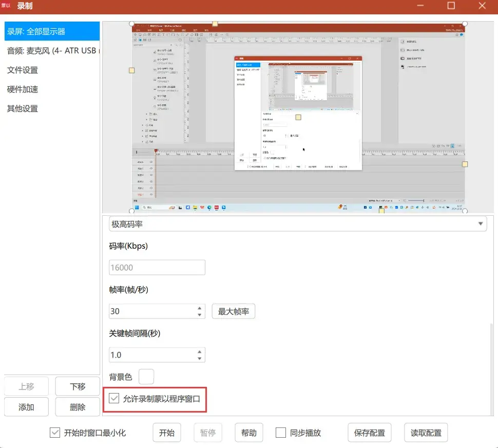Decrease 关键帧间隔 with the down arrow
Screen dimensions: 498x448
click(x=199, y=359)
